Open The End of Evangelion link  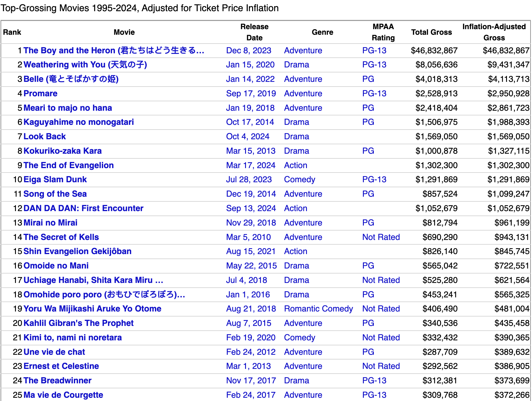(69, 165)
